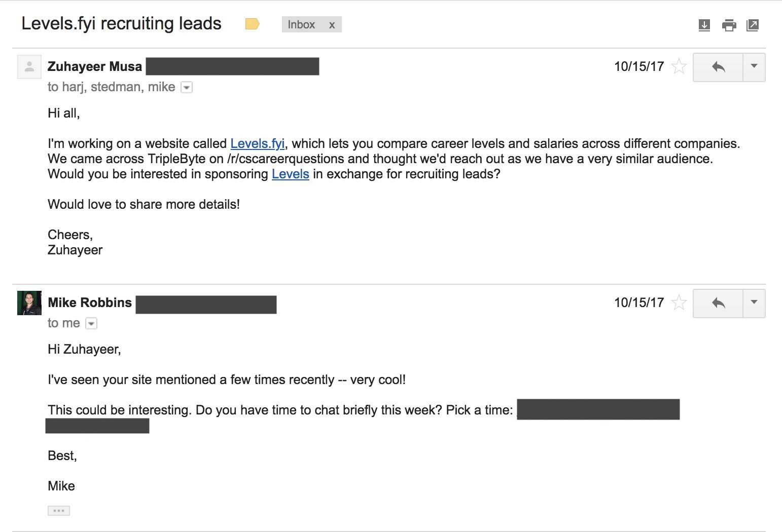Screen dimensions: 782x532
Task: Download the Levels.fyi email thread
Action: coord(704,25)
